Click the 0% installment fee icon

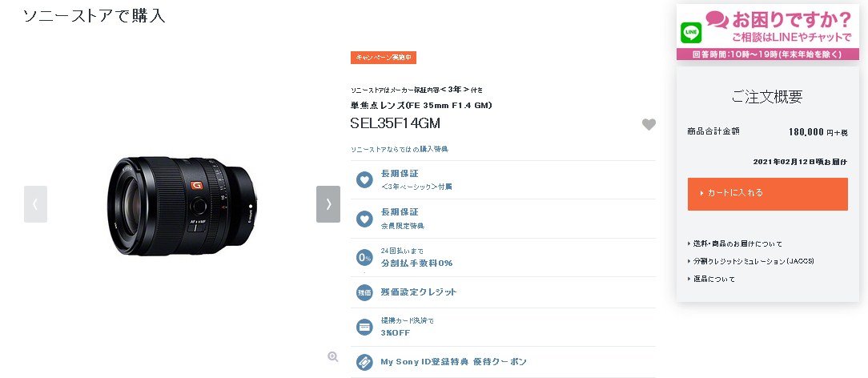tap(364, 257)
